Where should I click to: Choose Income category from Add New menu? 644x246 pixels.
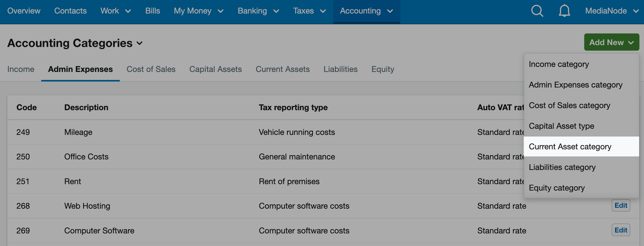pyautogui.click(x=581, y=64)
